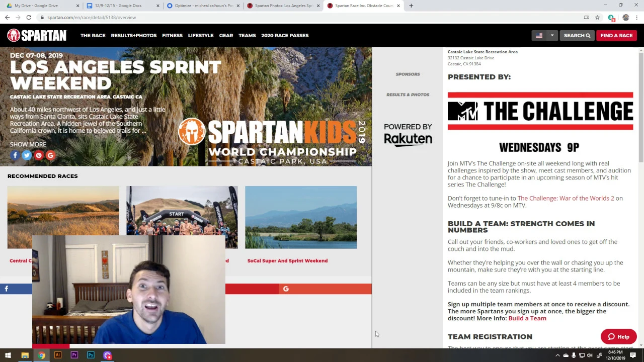Share race on Pinterest round icon
Screen dimensions: 644x362
coord(39,155)
